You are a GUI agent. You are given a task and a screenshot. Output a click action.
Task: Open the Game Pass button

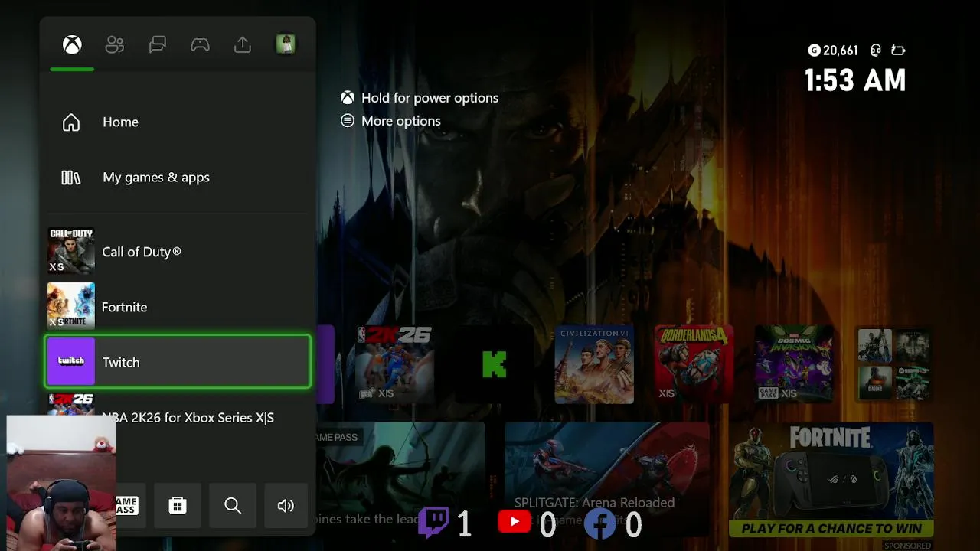click(130, 506)
